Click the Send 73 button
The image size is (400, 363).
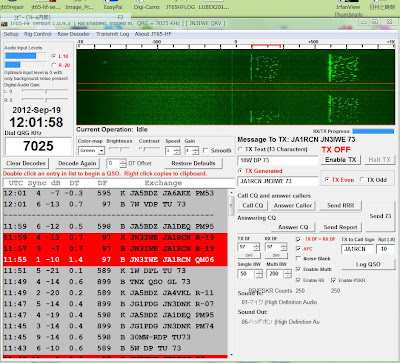pos(380,216)
